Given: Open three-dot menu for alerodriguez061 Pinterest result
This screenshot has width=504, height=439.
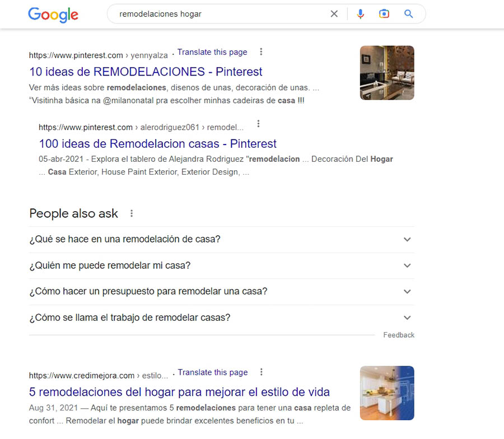Looking at the screenshot, I should click(x=258, y=124).
